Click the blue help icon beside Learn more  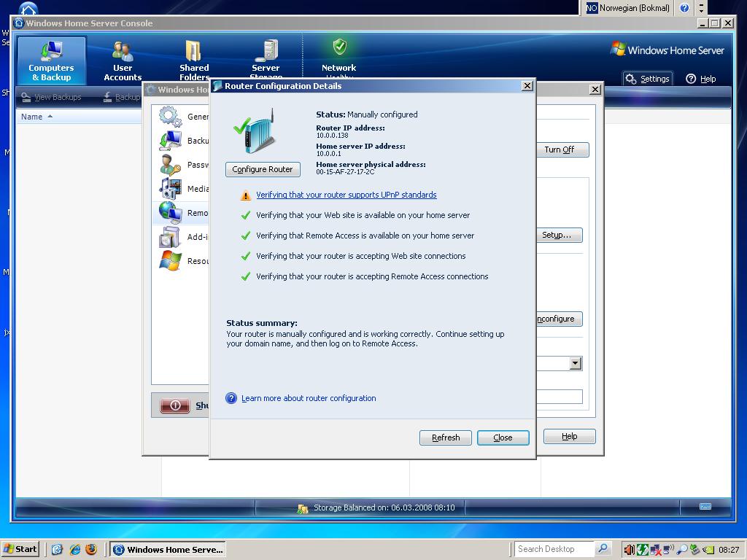pyautogui.click(x=231, y=398)
